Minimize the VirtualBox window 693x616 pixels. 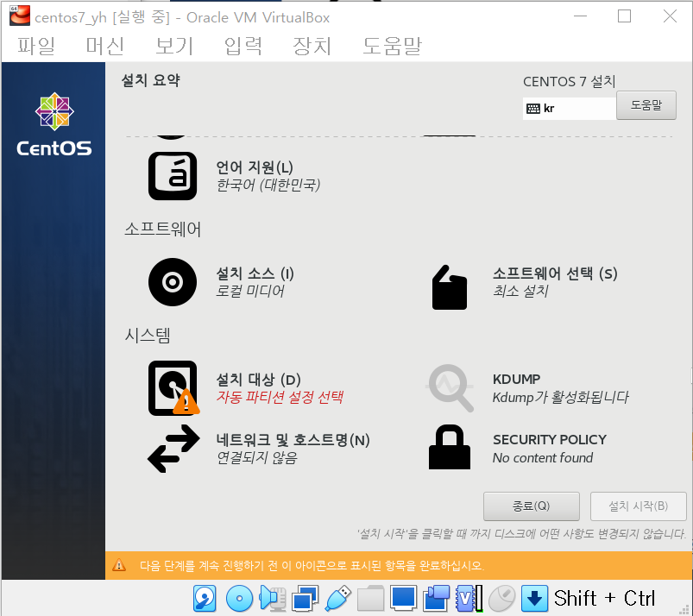580,16
